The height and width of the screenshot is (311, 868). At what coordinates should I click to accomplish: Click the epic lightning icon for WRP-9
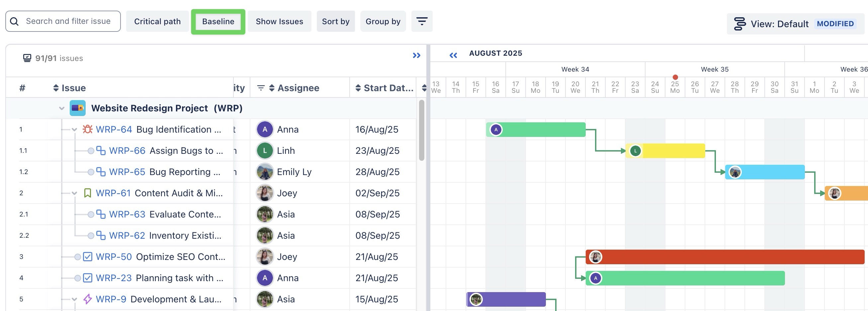(x=88, y=299)
